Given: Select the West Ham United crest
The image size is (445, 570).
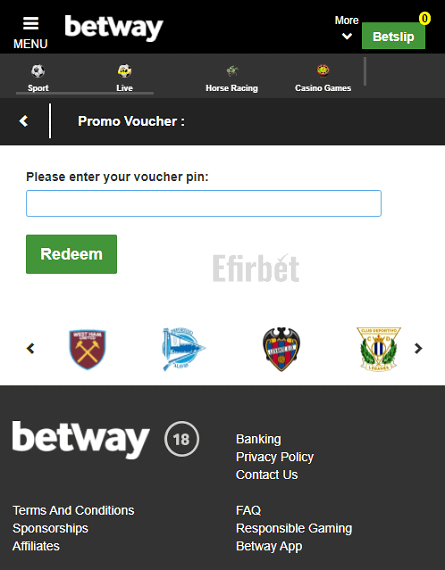Looking at the screenshot, I should pos(88,349).
